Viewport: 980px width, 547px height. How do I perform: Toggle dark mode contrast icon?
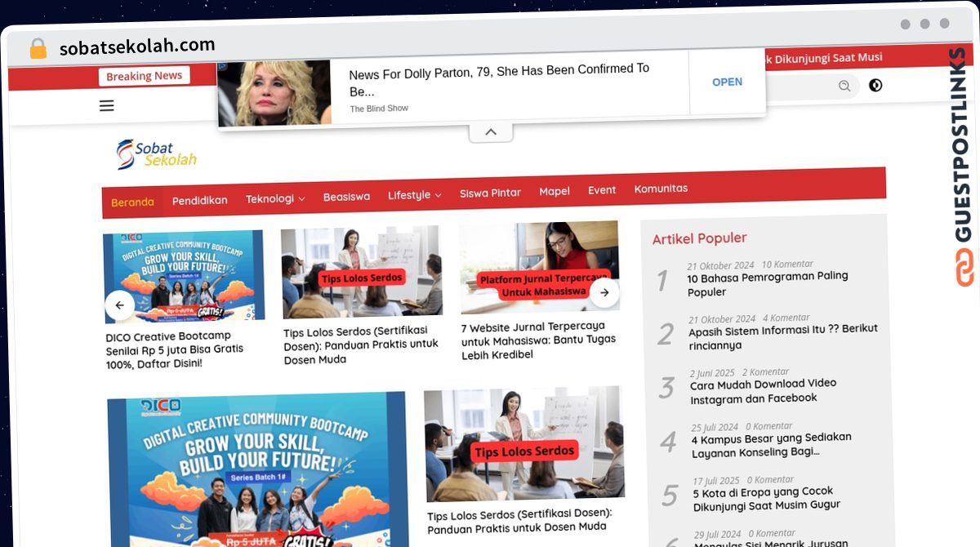(x=875, y=85)
